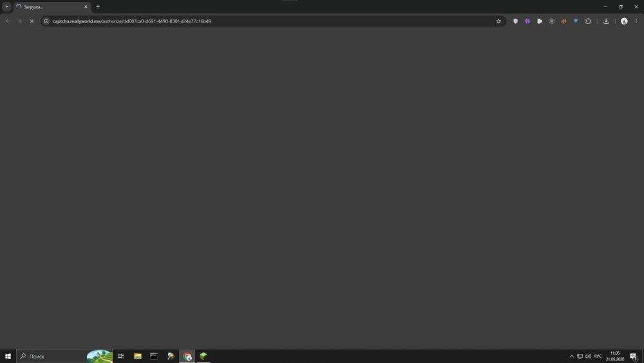The height and width of the screenshot is (363, 644).
Task: Open the orange extension icon in toolbar
Action: (x=564, y=21)
